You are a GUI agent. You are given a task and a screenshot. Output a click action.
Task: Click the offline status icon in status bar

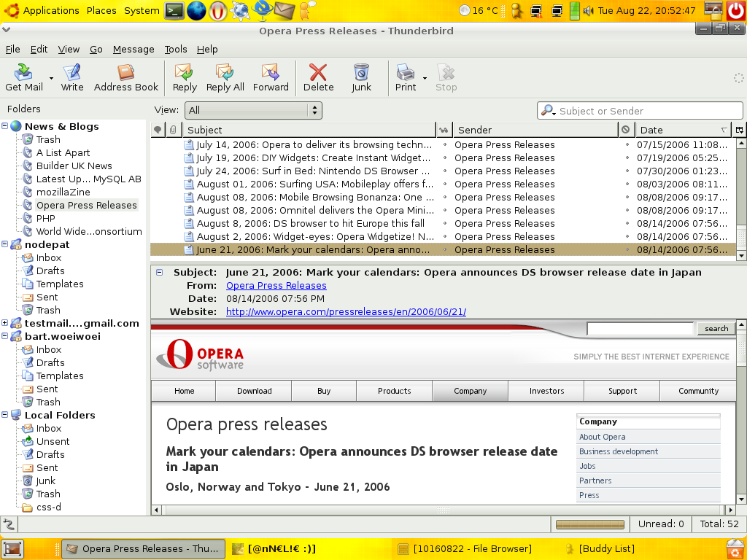tap(9, 524)
